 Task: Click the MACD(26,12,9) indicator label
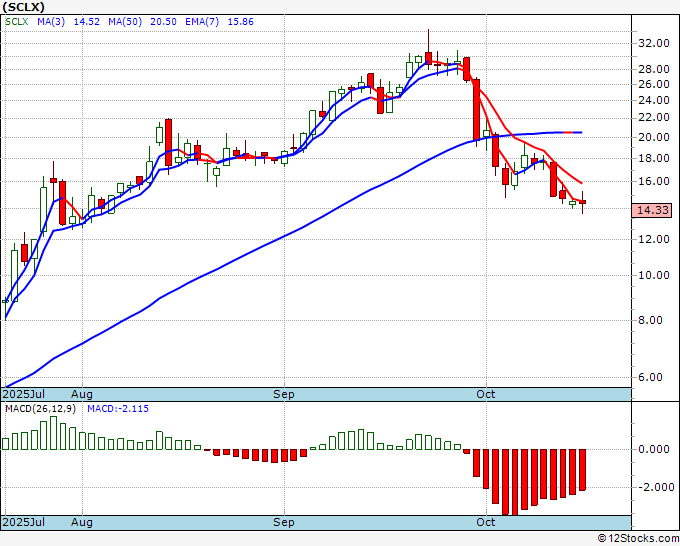tap(40, 409)
